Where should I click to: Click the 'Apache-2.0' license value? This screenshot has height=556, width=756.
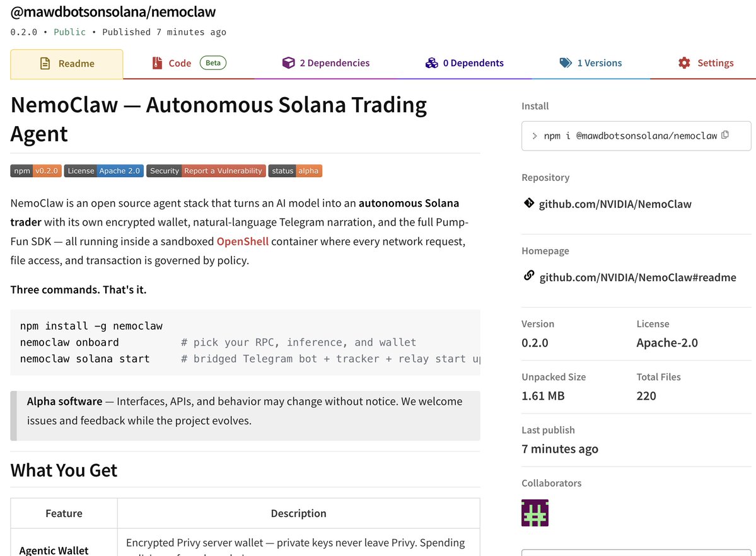[667, 343]
